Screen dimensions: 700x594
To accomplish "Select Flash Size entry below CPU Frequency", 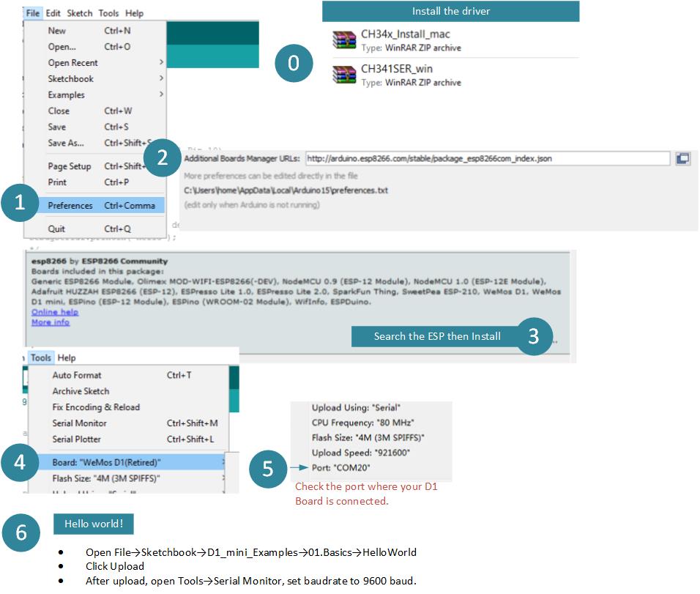I will tap(368, 438).
